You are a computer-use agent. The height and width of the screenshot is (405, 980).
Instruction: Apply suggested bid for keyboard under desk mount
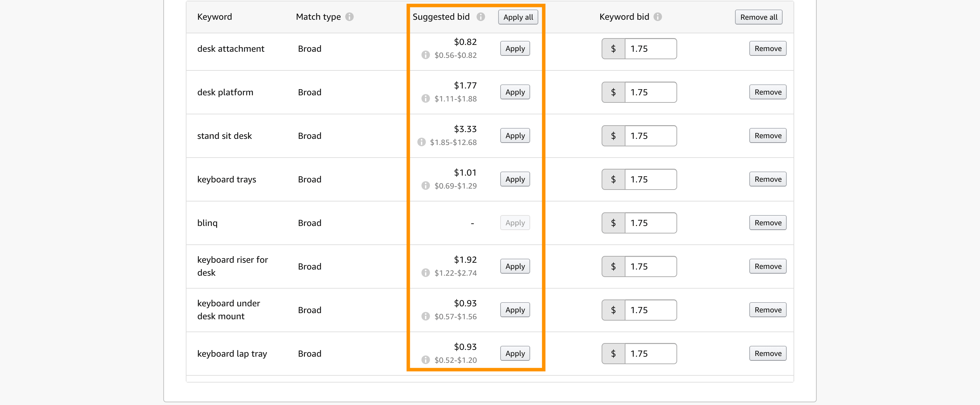point(515,310)
